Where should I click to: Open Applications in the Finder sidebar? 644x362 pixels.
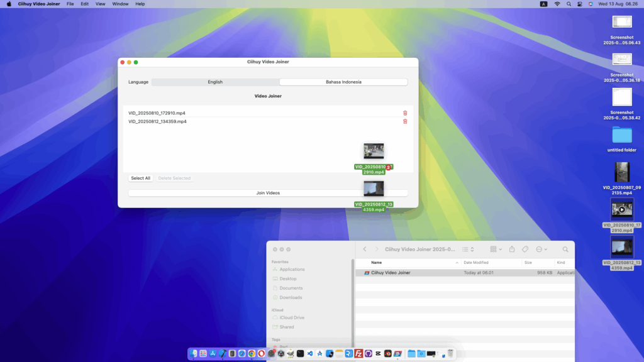292,269
